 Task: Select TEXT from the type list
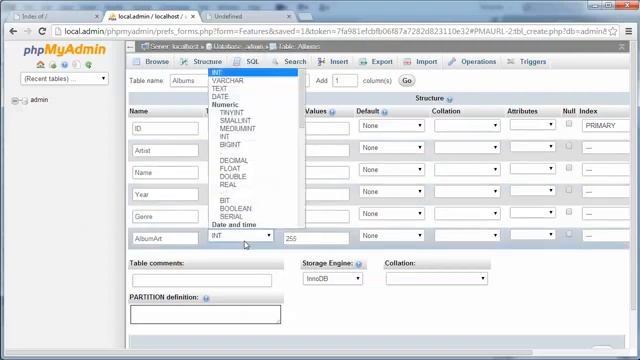219,89
